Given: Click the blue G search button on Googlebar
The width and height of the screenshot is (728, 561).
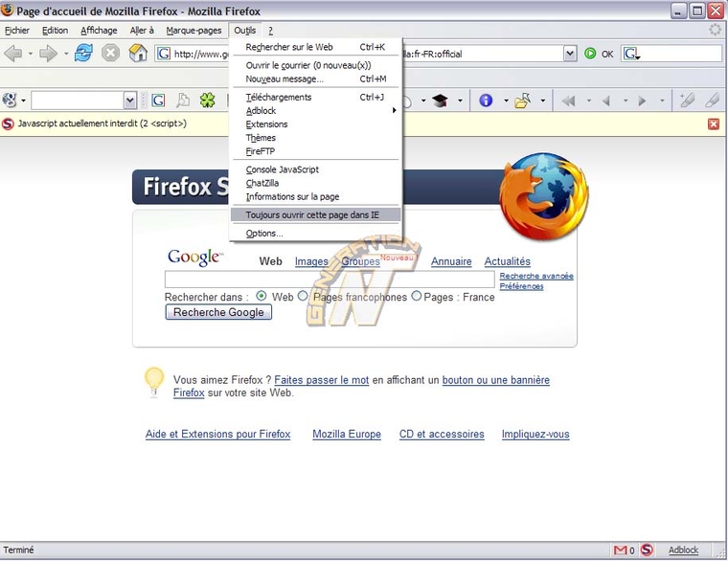Looking at the screenshot, I should pyautogui.click(x=158, y=101).
